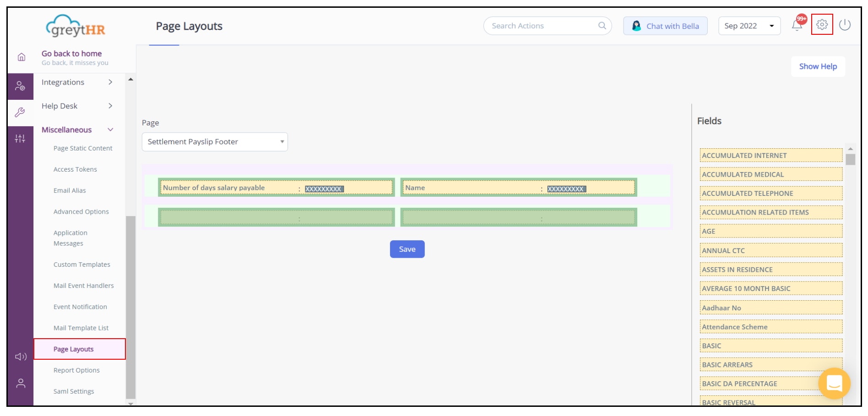Select ACCUMULATED INTERNET field

click(x=771, y=156)
